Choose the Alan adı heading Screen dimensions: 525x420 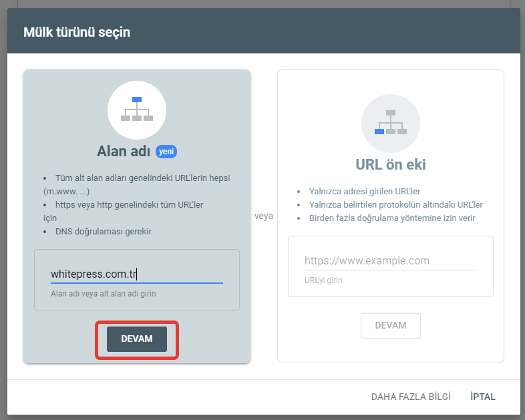(124, 152)
